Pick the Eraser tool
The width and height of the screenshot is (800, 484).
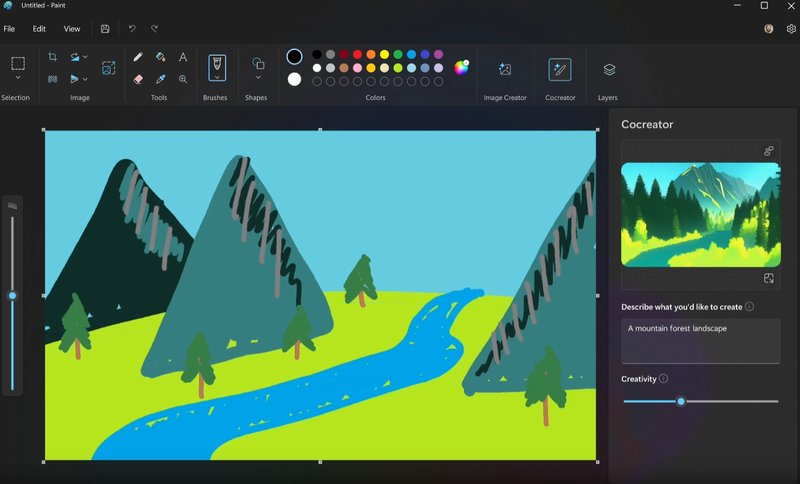[138, 79]
